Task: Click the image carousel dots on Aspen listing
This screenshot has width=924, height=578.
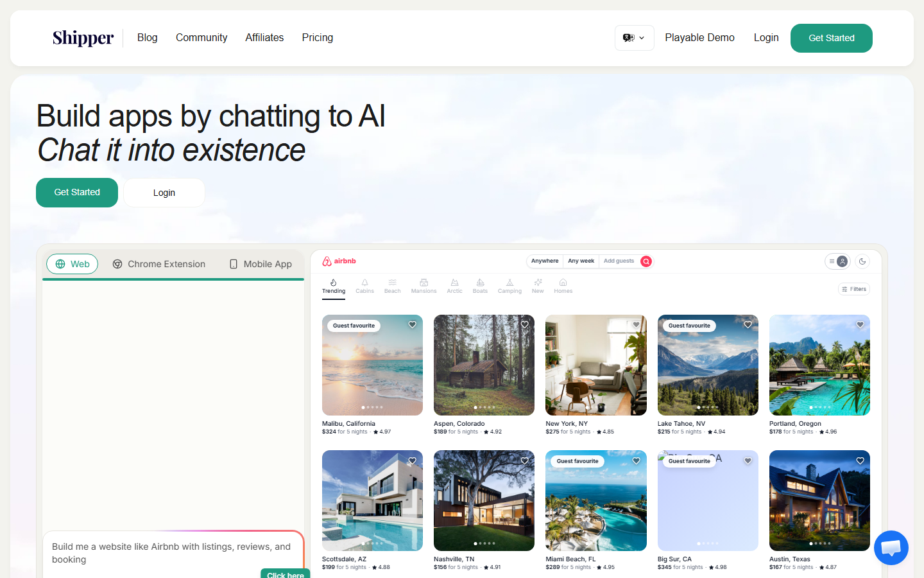Action: point(484,407)
